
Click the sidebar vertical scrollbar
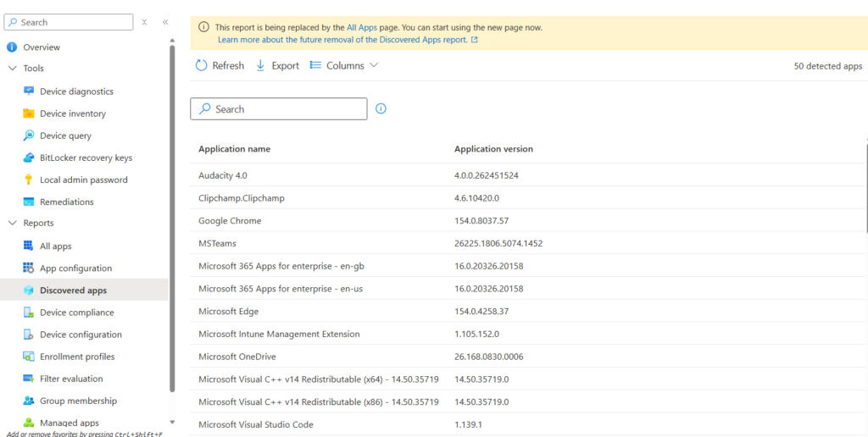(x=172, y=218)
